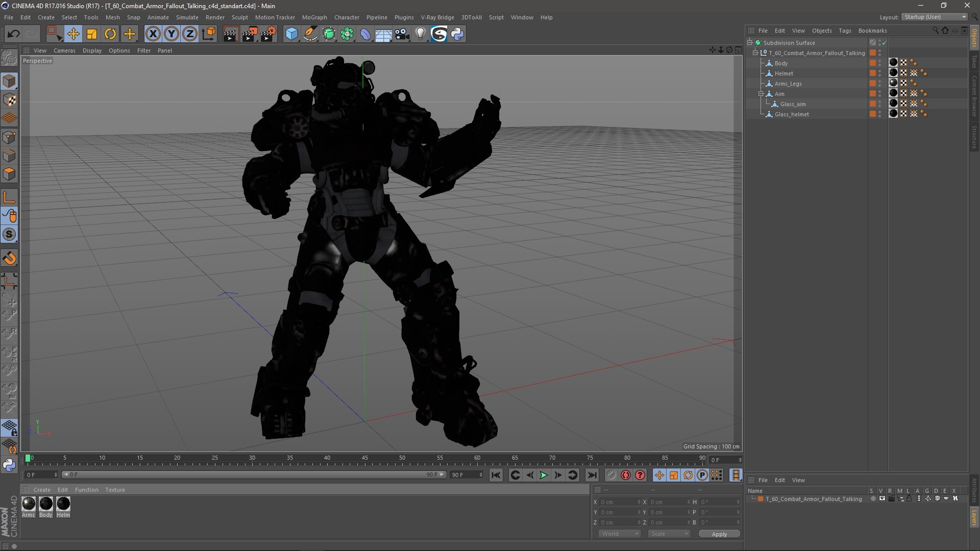Click the Coordinate System icon
980x551 pixels.
[208, 34]
